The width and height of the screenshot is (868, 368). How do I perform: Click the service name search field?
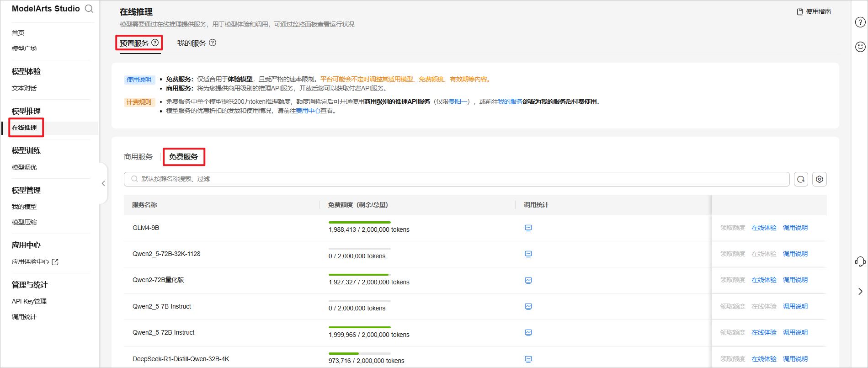pos(457,179)
